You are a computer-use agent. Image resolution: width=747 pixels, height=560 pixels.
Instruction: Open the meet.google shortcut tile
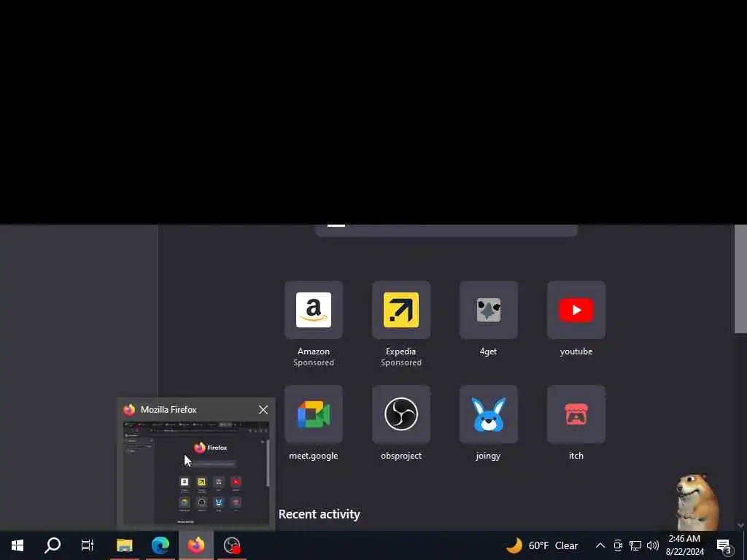coord(314,414)
